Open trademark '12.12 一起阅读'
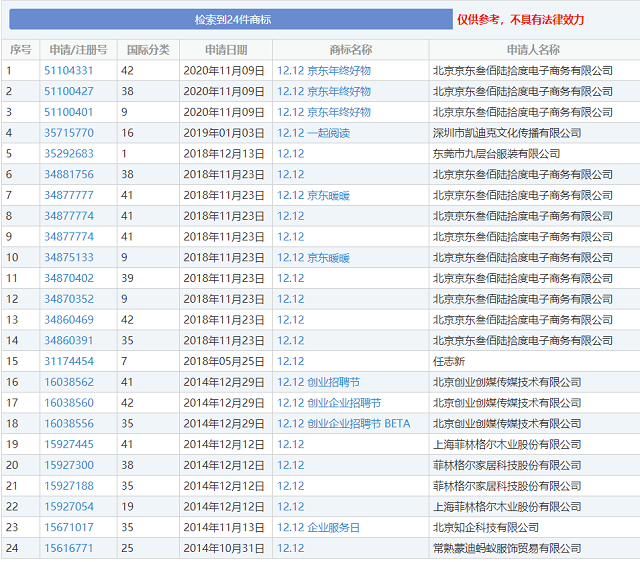 coord(313,133)
